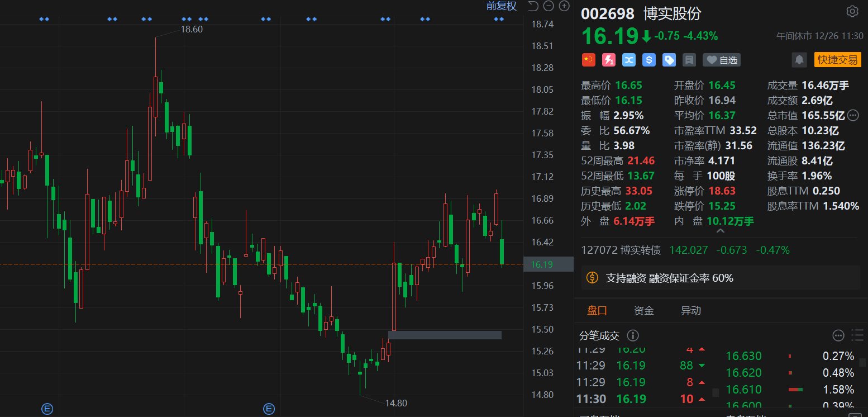Click the info icon next to 分笔成交
868x417 pixels.
click(x=633, y=335)
